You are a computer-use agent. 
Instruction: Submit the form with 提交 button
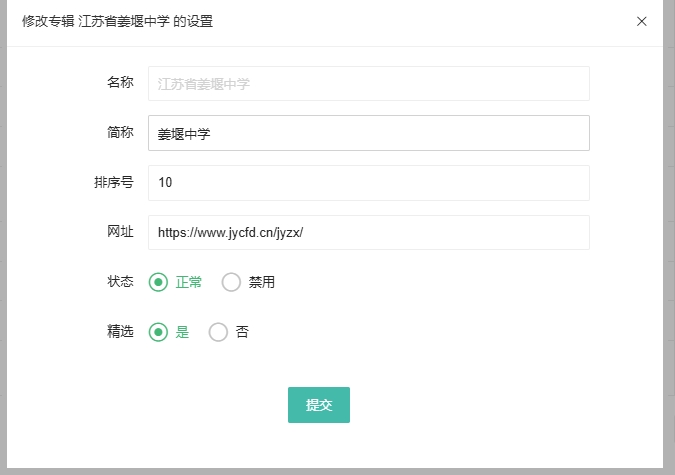coord(319,405)
